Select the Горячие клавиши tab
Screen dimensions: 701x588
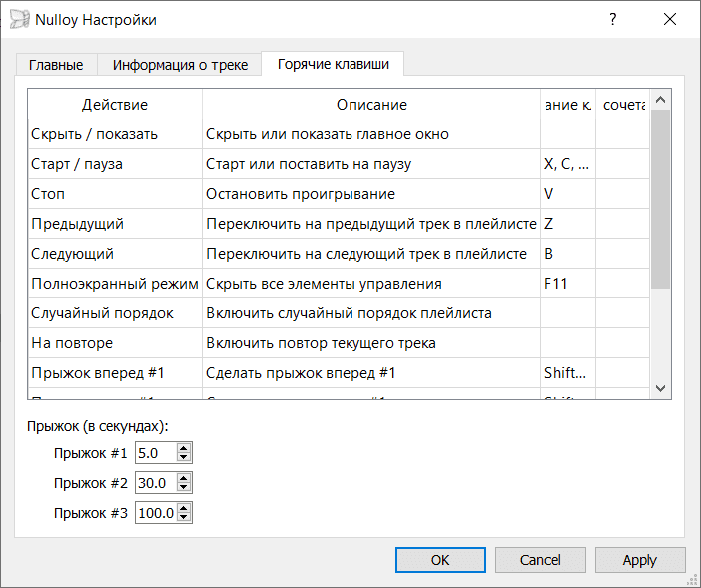(x=334, y=65)
